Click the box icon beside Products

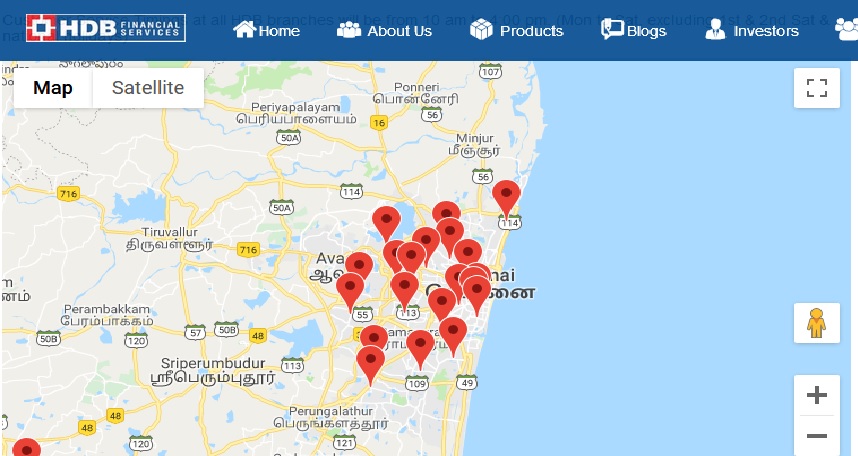click(x=481, y=30)
